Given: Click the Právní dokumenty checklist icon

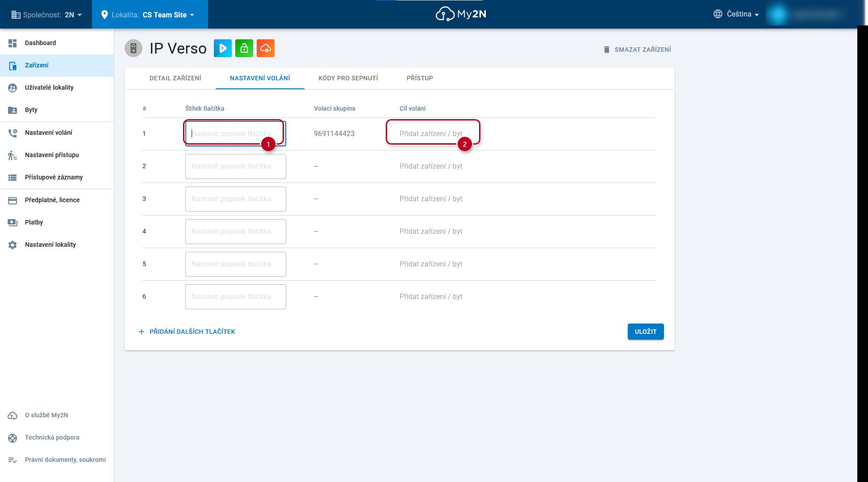Looking at the screenshot, I should (x=13, y=460).
